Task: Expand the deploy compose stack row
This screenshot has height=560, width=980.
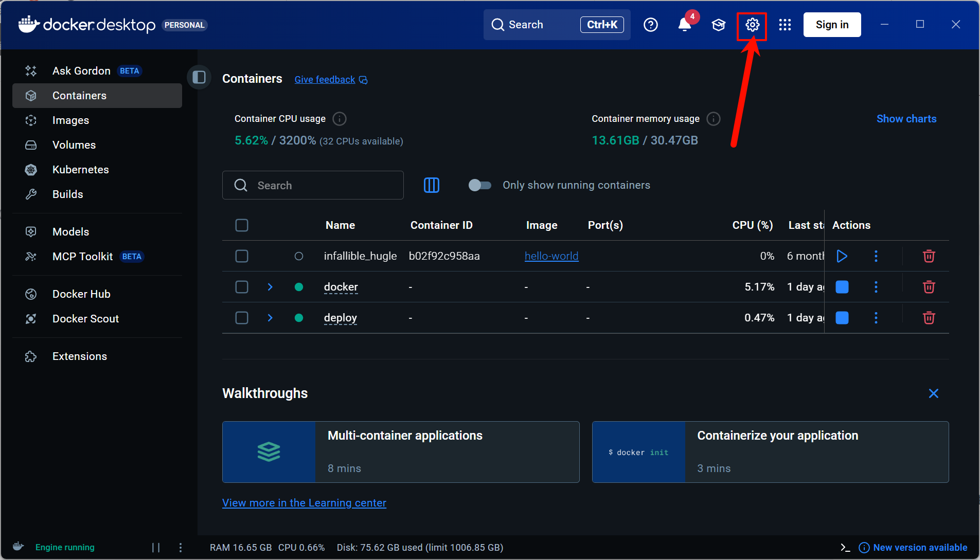Action: tap(270, 318)
